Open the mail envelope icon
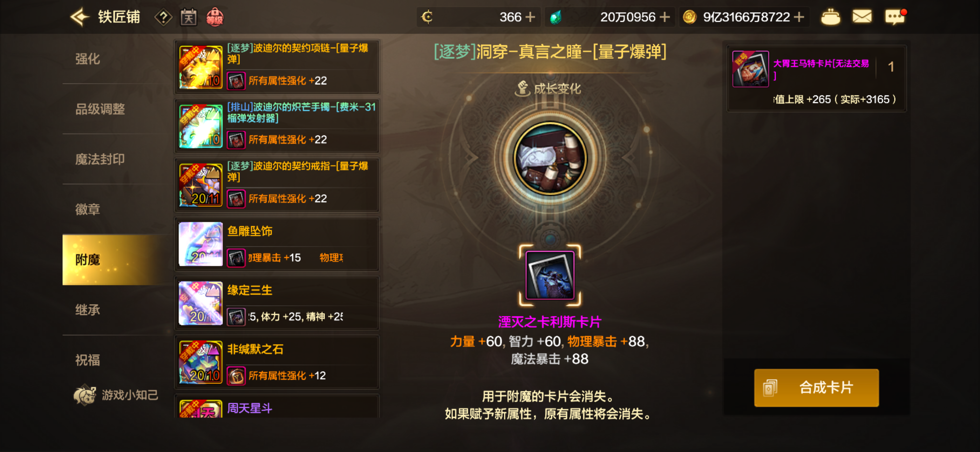 862,17
